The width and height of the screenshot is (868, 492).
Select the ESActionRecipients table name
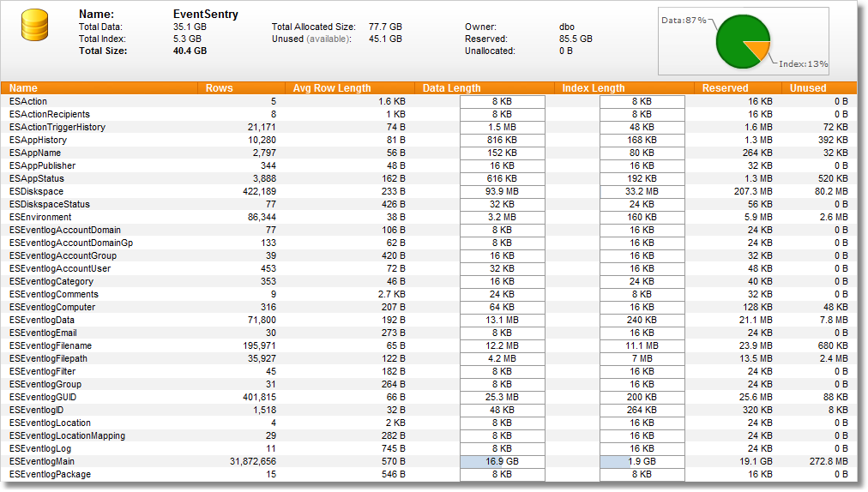coord(49,114)
